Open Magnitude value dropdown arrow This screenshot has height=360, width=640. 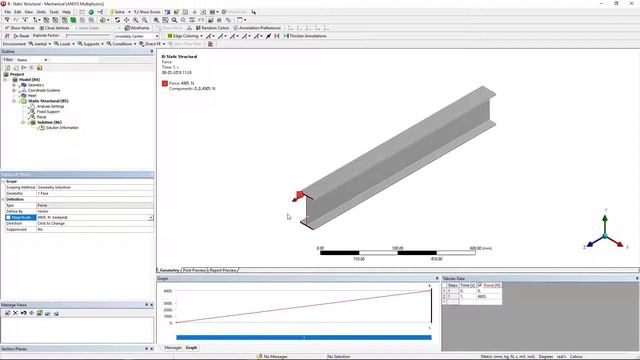(151, 218)
